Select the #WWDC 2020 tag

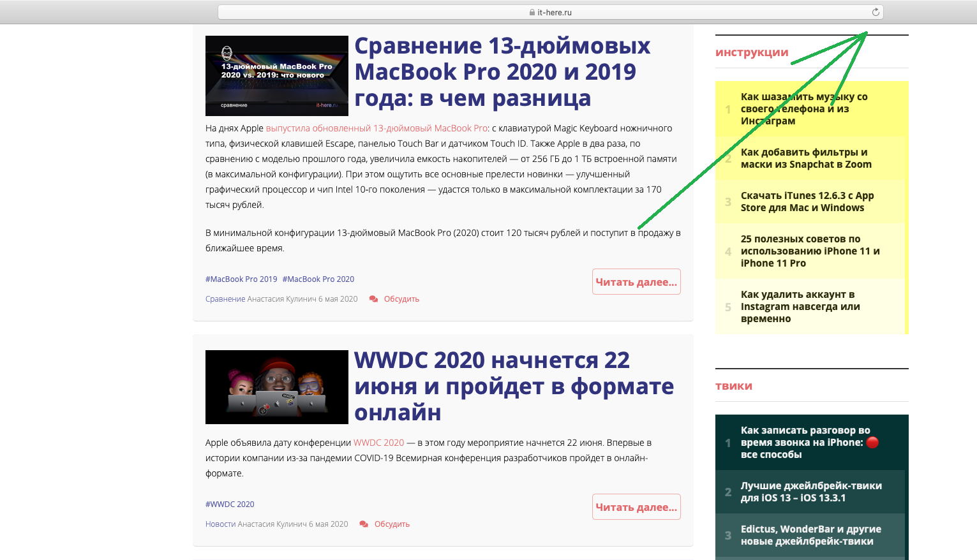pyautogui.click(x=230, y=505)
